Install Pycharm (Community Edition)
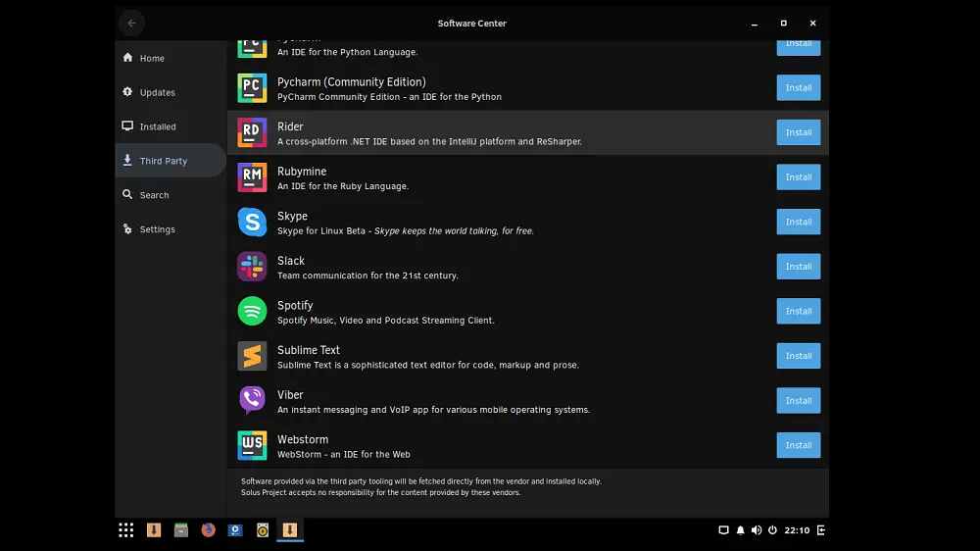 click(x=798, y=87)
